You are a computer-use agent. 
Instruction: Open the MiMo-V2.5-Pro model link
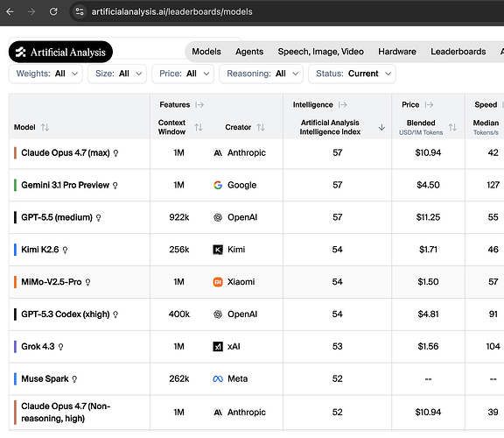coord(52,282)
